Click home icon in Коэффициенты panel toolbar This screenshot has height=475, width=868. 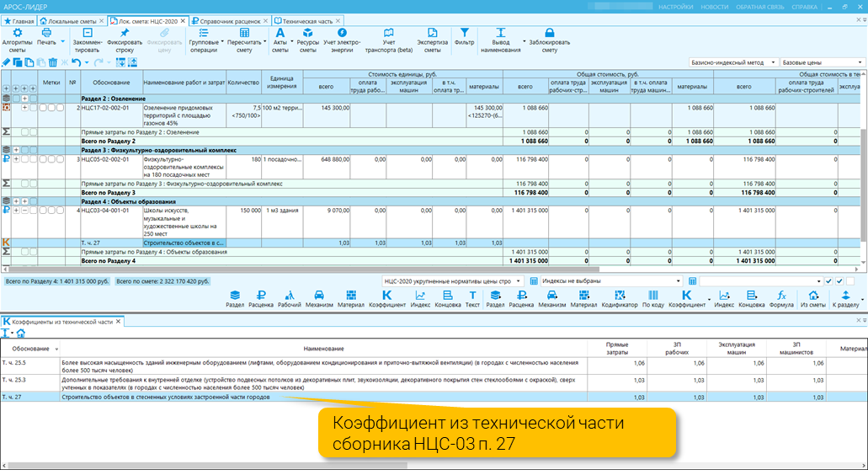[x=20, y=333]
